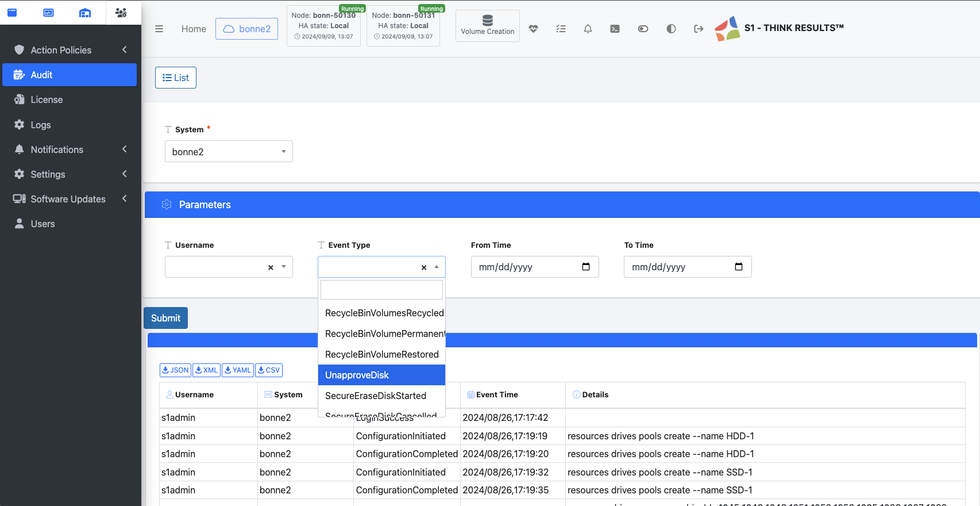
Task: Select the users-gear admin tab
Action: [x=121, y=12]
